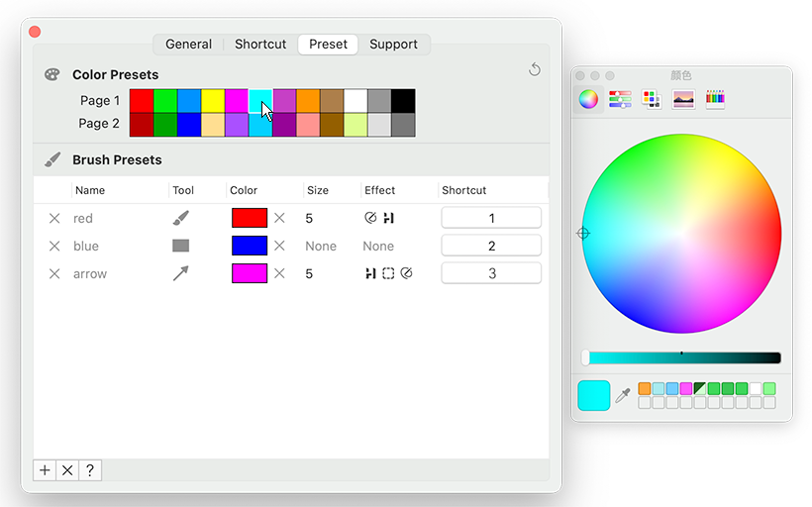Click the effect value None in blue row
This screenshot has width=812, height=507.
(378, 246)
